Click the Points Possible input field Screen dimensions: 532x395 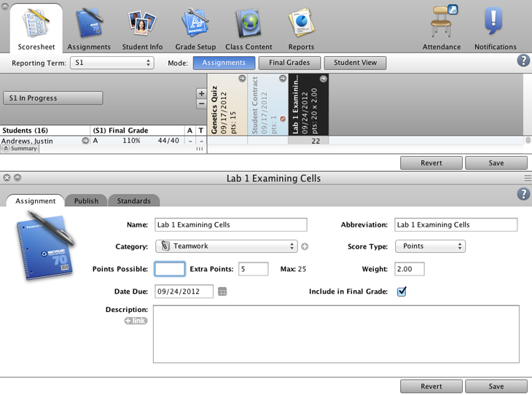click(x=170, y=269)
